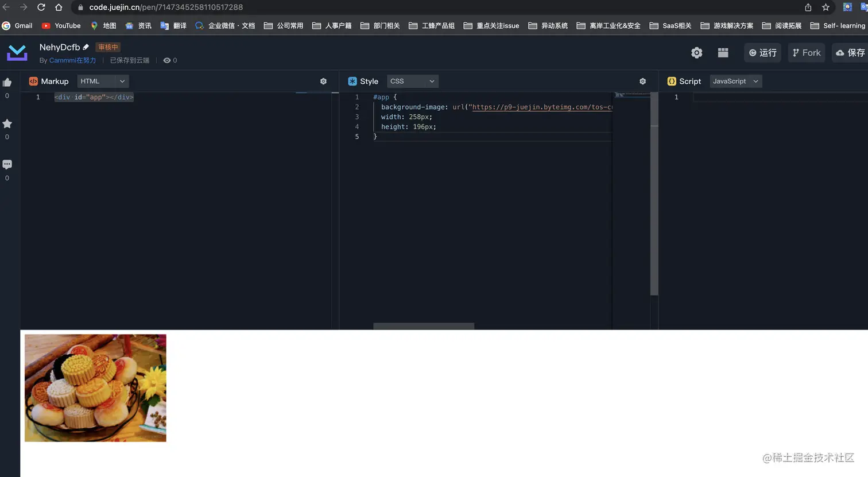
Task: Click the background-image URL in CSS
Action: [542, 107]
